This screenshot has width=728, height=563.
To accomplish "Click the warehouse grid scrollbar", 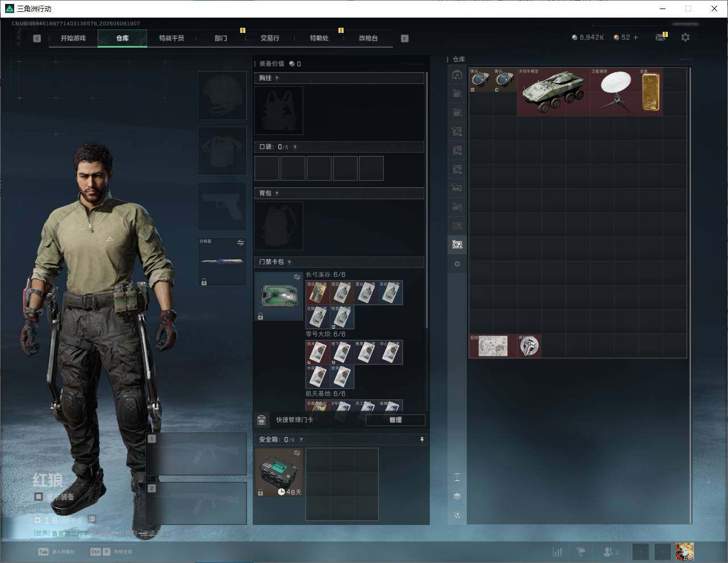I will pyautogui.click(x=691, y=295).
